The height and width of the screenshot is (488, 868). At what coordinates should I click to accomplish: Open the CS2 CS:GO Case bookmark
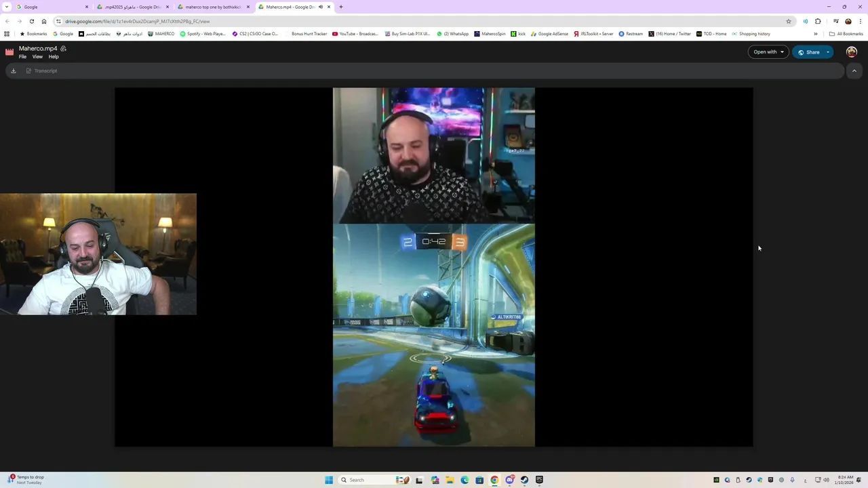(x=255, y=34)
